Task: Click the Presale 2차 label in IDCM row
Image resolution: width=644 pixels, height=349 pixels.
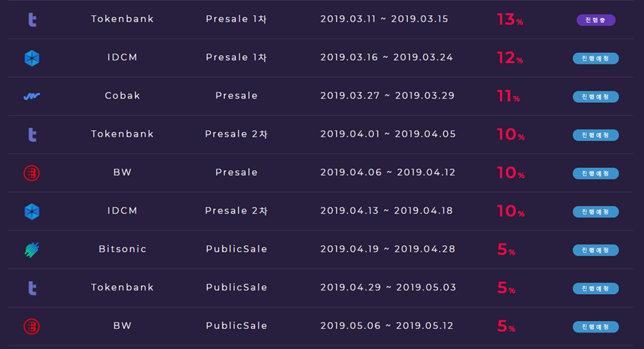Action: (x=236, y=211)
